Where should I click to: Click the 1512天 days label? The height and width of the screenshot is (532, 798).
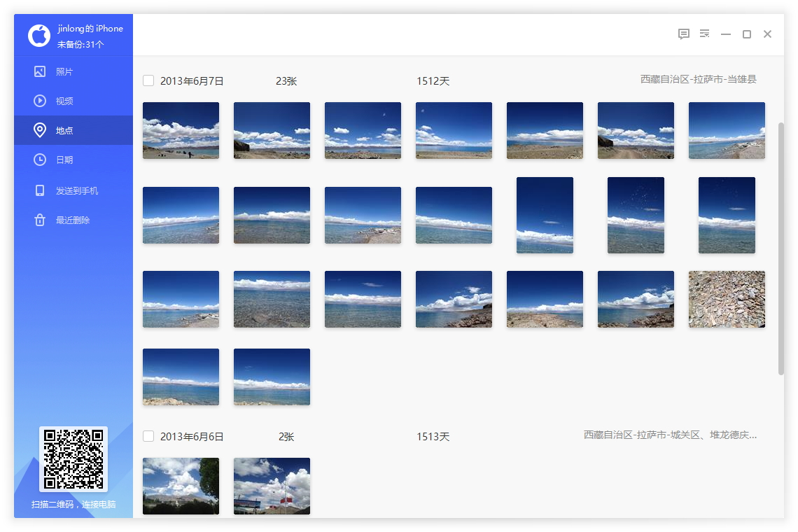(433, 81)
